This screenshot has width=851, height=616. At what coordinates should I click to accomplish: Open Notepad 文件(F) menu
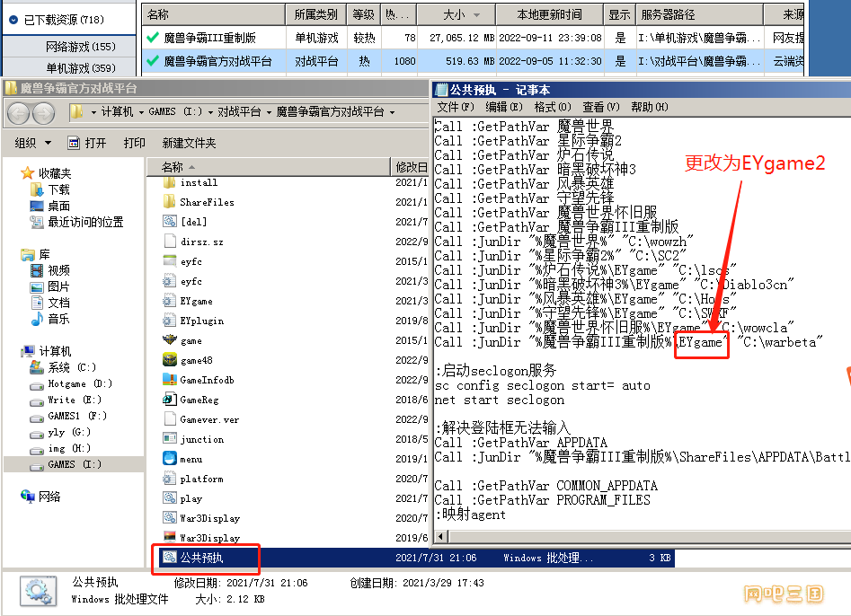tap(456, 108)
